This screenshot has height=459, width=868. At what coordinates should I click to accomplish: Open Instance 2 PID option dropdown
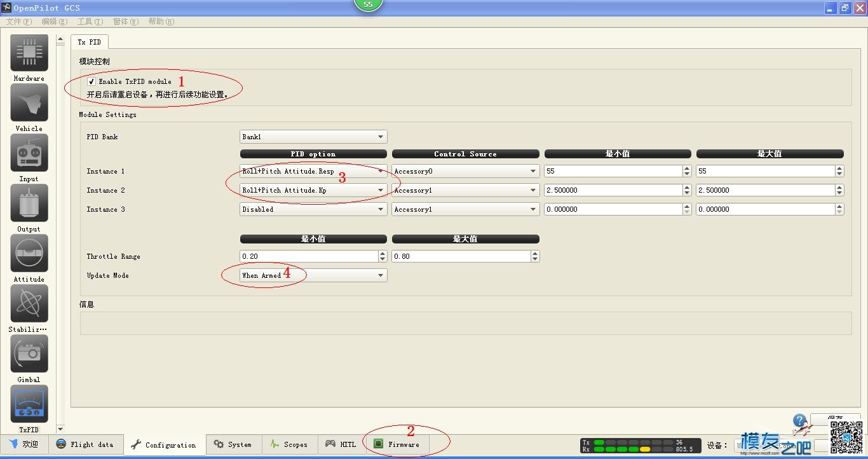pos(313,190)
